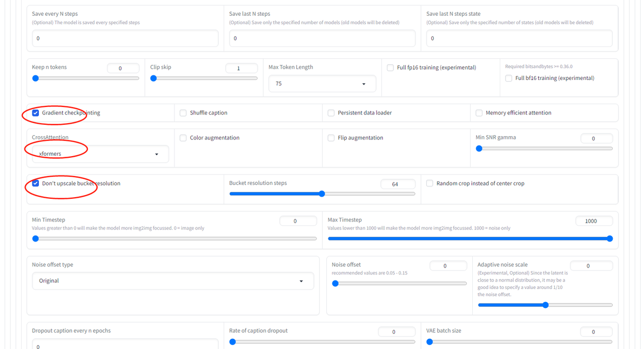Image resolution: width=644 pixels, height=349 pixels.
Task: Uncheck Don't upscale bucket resolution
Action: coord(36,183)
